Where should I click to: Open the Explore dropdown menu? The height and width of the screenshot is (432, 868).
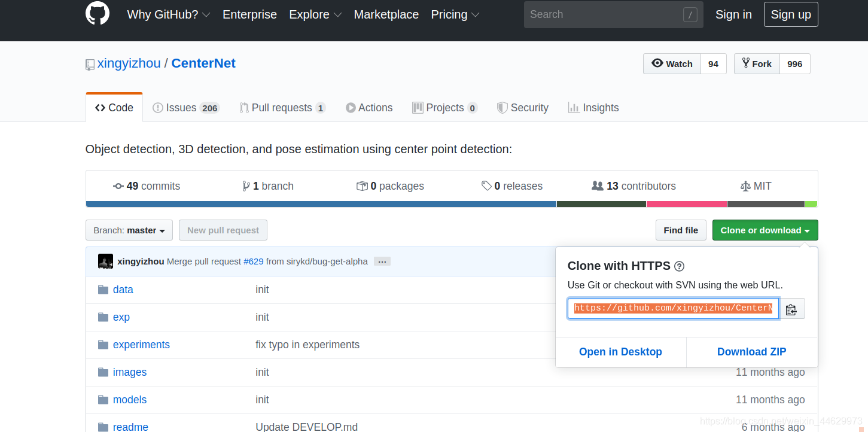315,14
